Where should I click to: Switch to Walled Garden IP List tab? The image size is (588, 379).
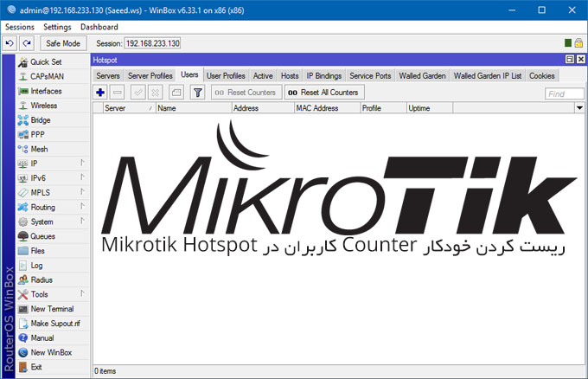pyautogui.click(x=488, y=76)
